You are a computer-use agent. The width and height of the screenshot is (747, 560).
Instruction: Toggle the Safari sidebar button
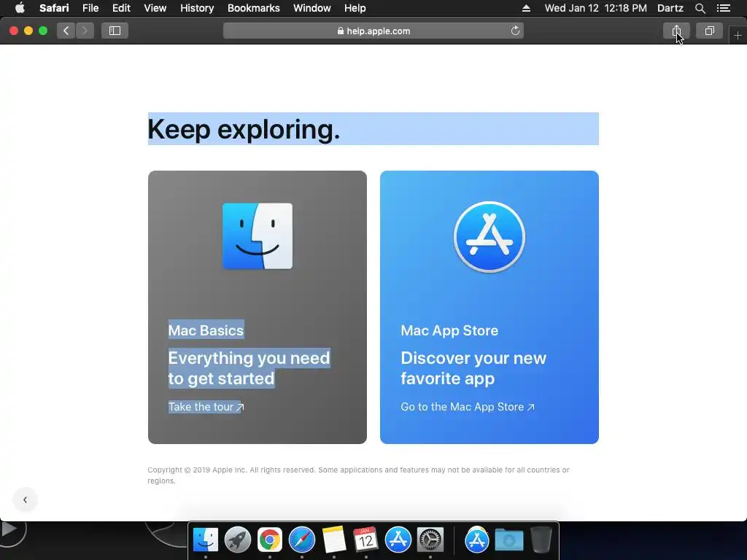tap(115, 31)
